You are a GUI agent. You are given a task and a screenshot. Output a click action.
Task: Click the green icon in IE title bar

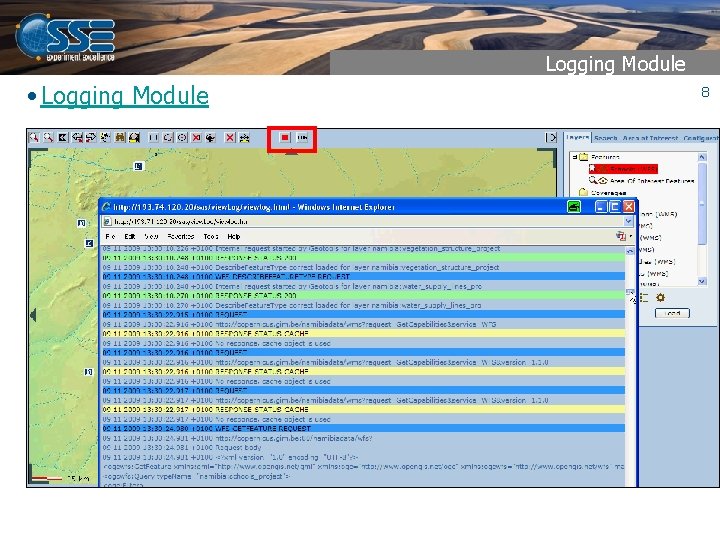[574, 207]
